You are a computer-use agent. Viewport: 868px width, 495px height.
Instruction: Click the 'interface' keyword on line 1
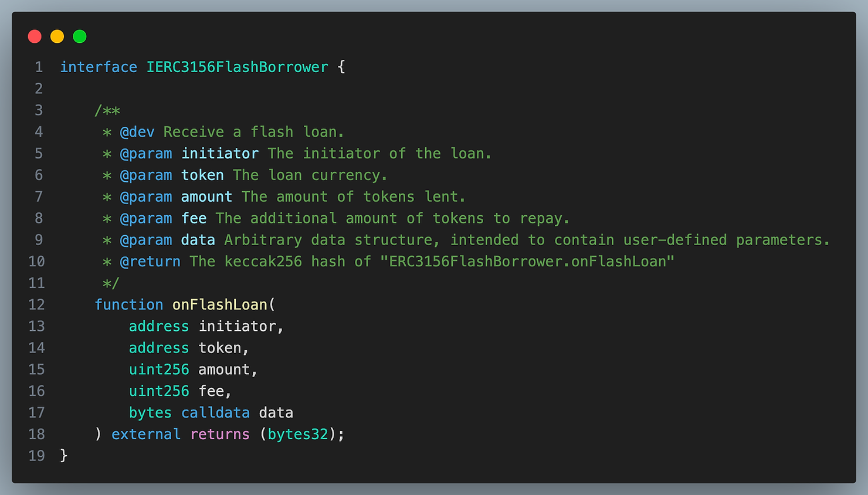(x=99, y=67)
